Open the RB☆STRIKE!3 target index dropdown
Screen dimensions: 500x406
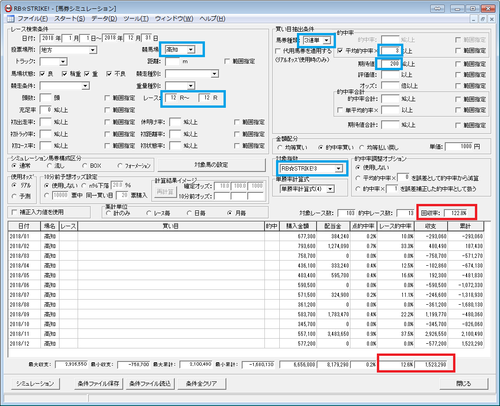click(338, 169)
